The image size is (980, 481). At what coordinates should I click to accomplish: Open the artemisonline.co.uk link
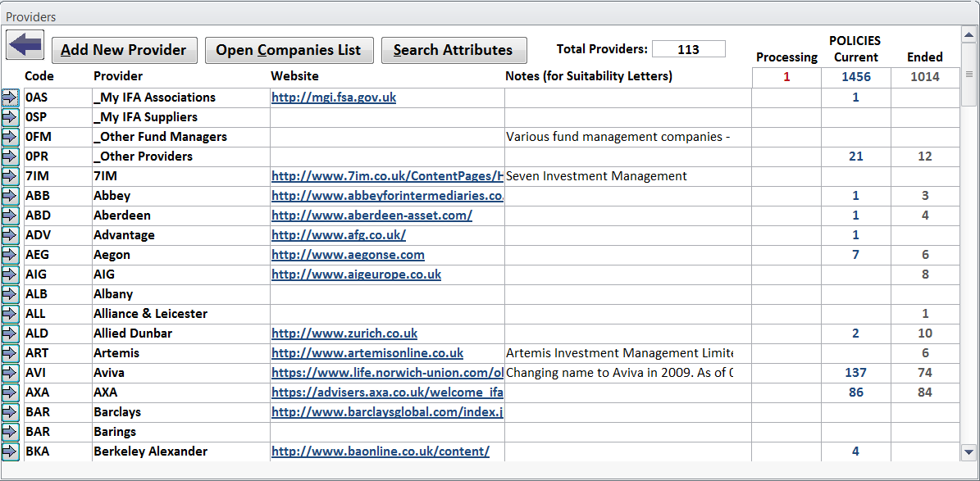point(367,353)
